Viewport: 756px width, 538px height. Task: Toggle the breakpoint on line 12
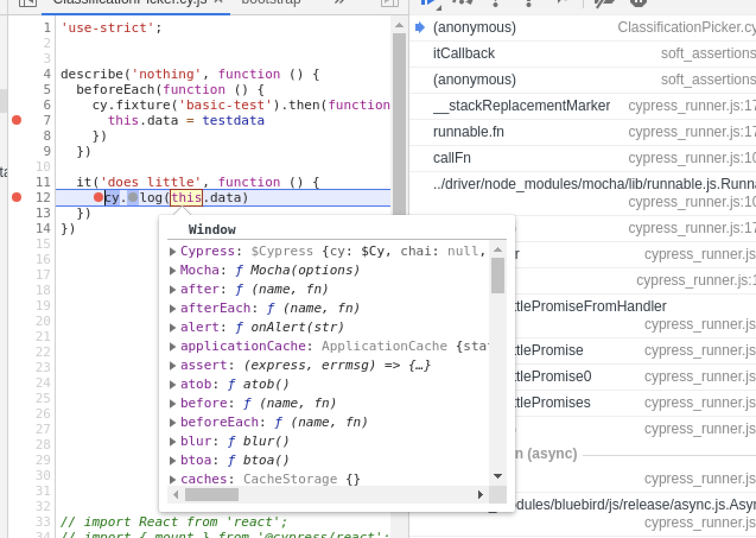(17, 197)
